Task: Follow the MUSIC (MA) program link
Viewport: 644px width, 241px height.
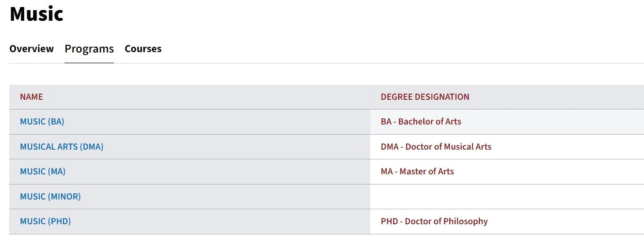Action: 43,171
